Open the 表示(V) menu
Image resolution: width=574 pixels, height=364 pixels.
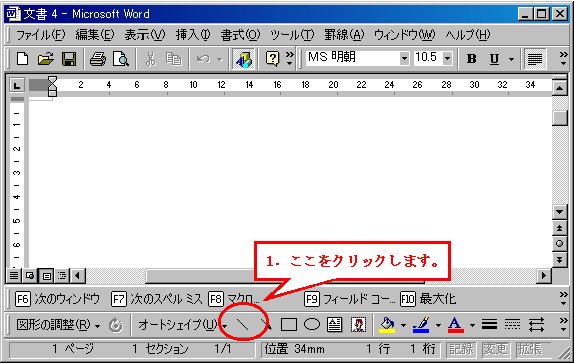[145, 35]
